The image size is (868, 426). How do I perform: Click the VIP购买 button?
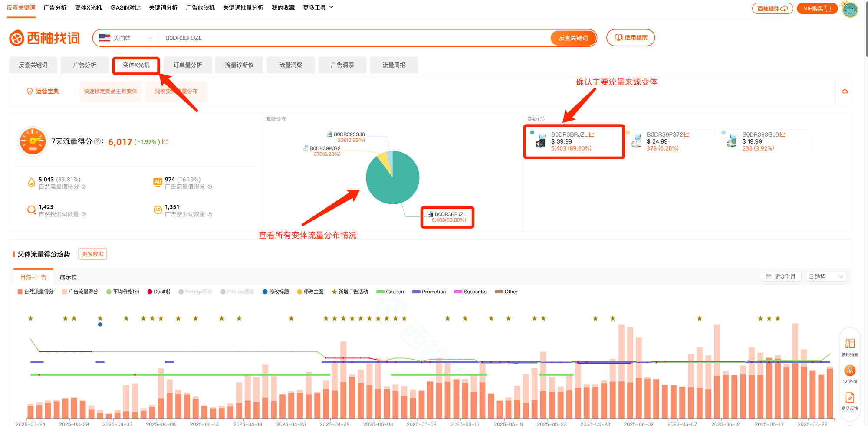click(x=817, y=9)
